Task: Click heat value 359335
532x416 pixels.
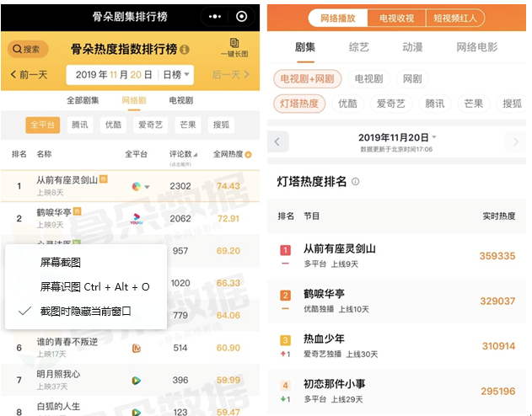Action: 497,256
